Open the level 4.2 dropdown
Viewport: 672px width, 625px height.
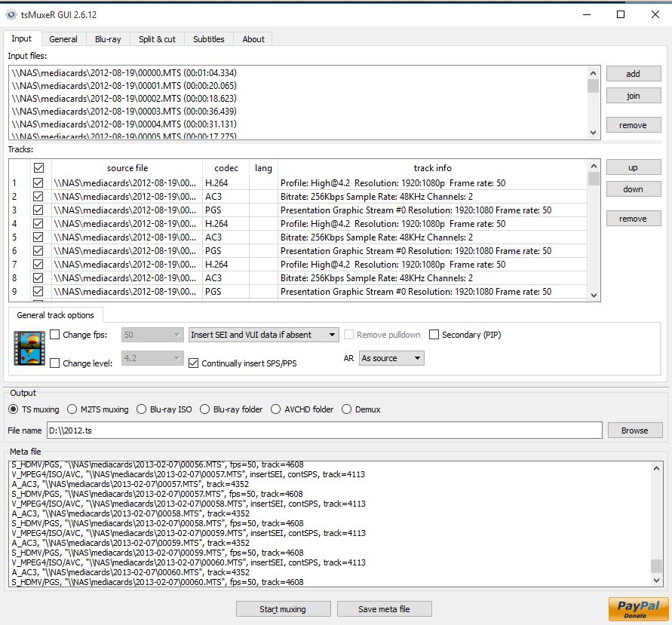point(152,358)
